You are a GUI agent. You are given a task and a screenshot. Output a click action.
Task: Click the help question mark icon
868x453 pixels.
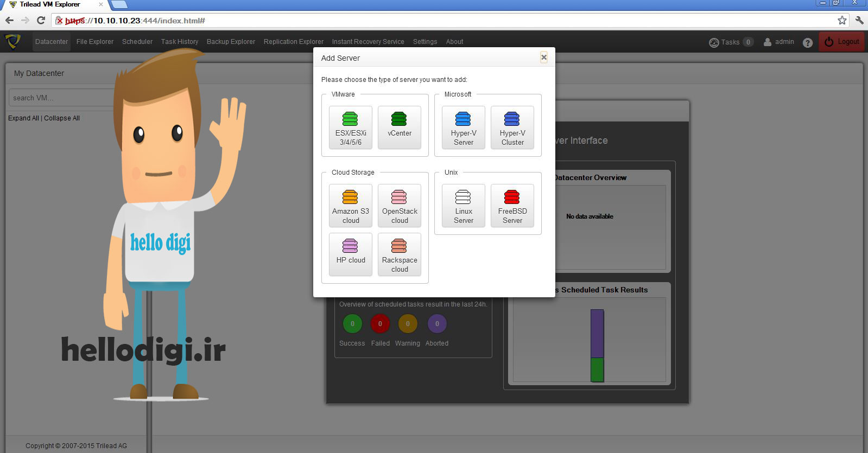(x=808, y=42)
